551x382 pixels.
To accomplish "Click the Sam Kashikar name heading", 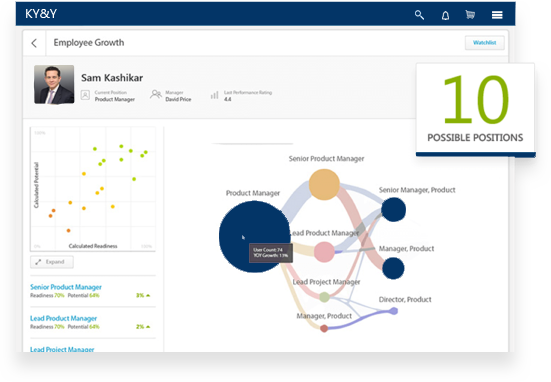I will point(112,78).
